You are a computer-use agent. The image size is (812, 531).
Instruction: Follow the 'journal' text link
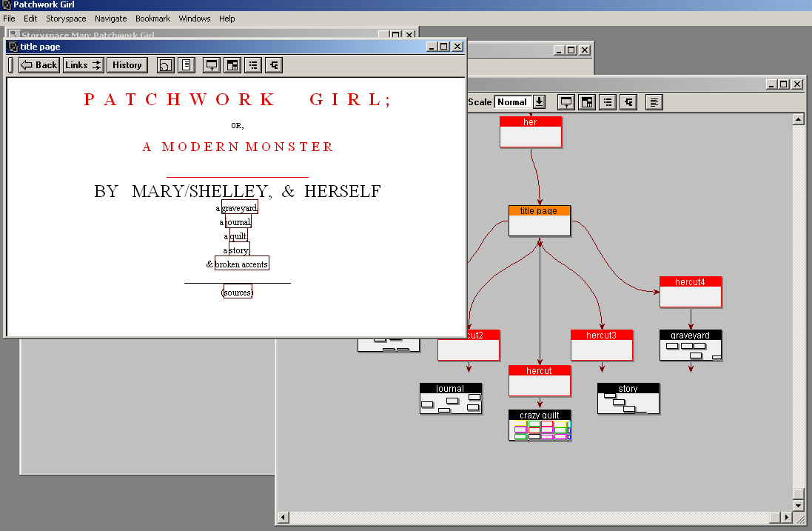coord(238,221)
